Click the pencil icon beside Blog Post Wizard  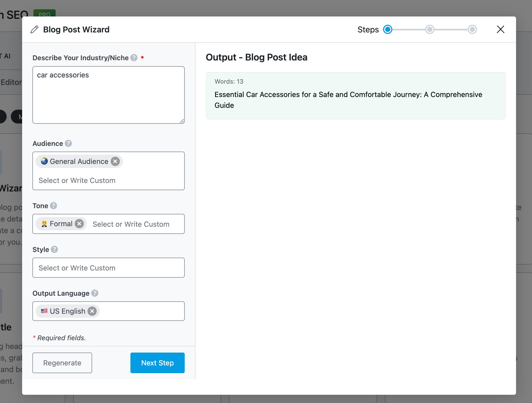tap(34, 30)
